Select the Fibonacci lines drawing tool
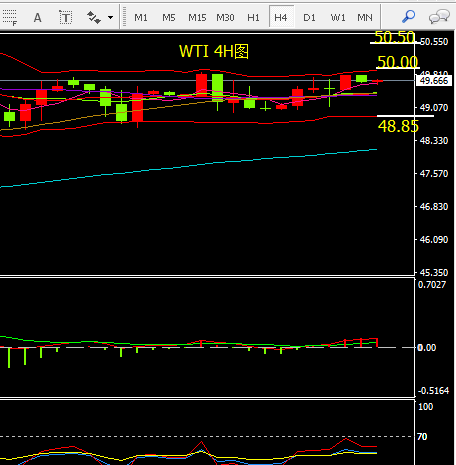Screen dimensions: 456x465 pos(9,17)
